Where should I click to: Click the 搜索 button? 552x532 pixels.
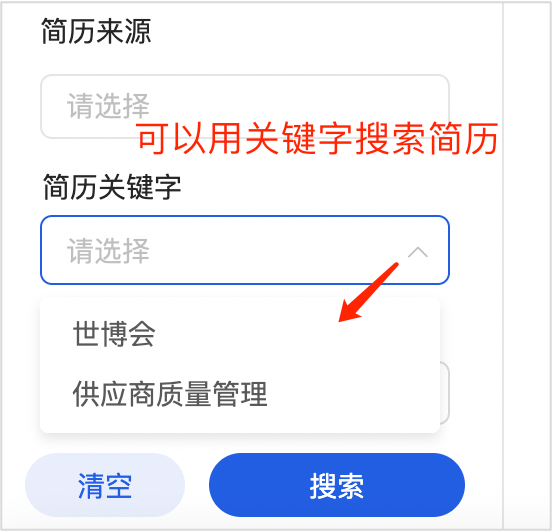coord(337,485)
